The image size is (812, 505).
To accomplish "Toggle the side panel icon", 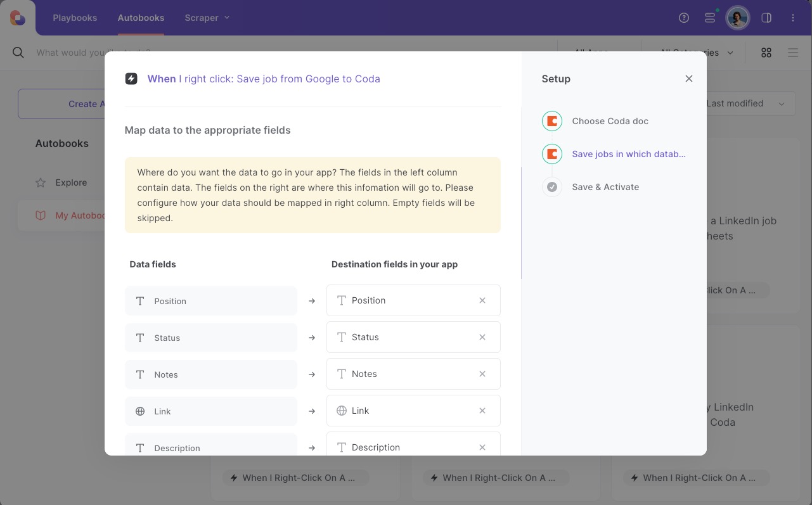I will [x=766, y=18].
